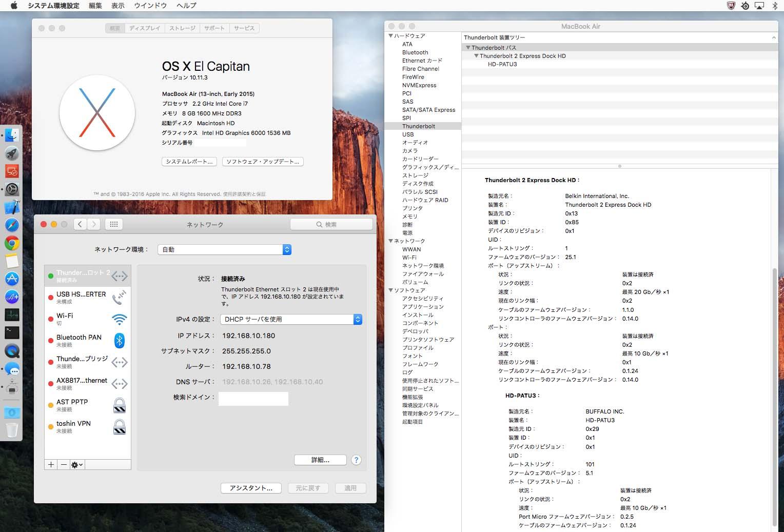Click the 詳細 button in Network pane

[x=320, y=460]
